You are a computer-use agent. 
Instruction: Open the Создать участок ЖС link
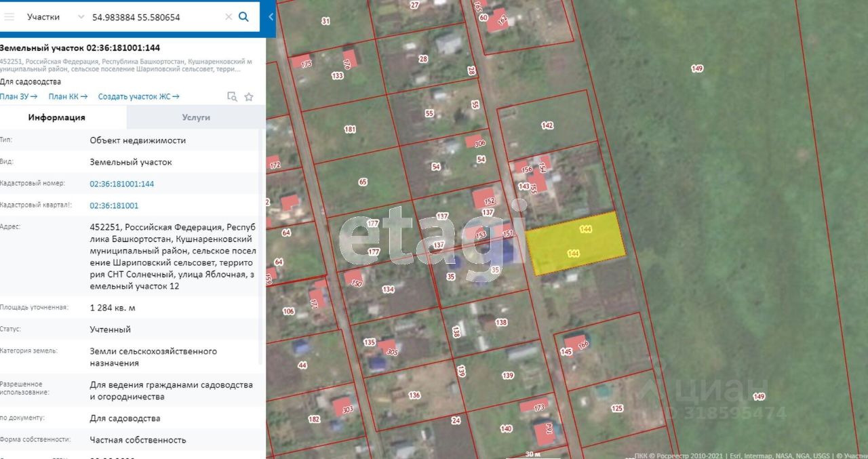[138, 96]
